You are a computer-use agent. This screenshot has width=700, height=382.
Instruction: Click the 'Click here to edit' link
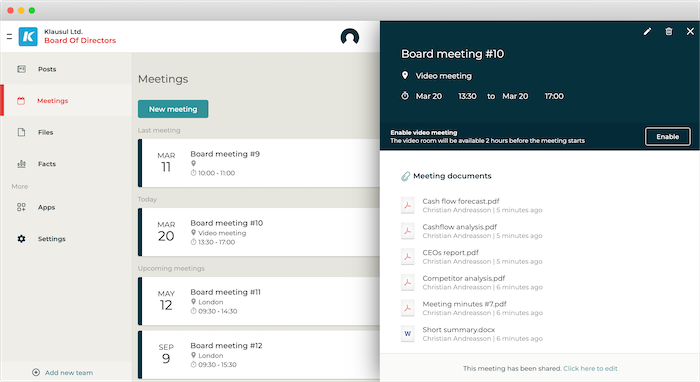(x=590, y=369)
